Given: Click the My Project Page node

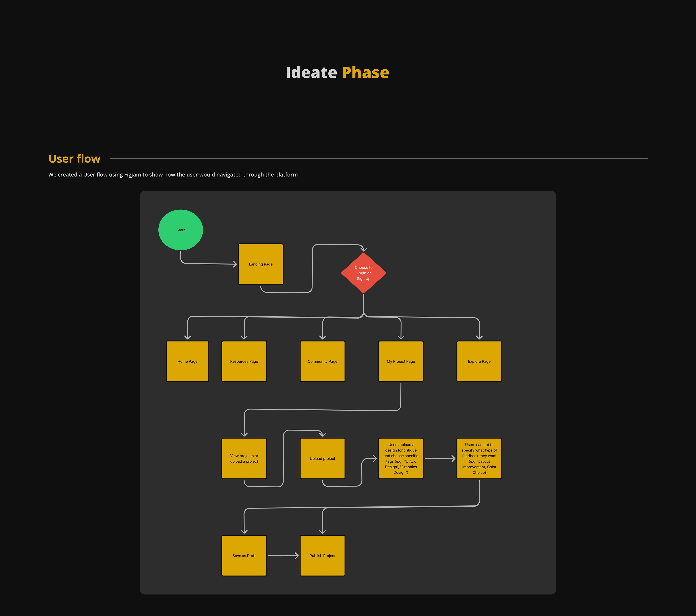Looking at the screenshot, I should pyautogui.click(x=400, y=361).
